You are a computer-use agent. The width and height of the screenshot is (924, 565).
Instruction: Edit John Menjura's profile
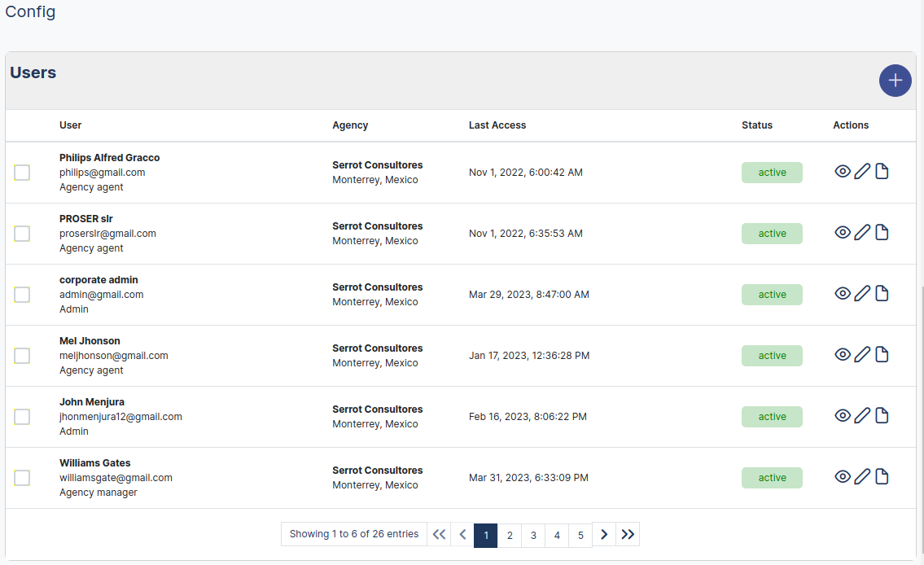pos(862,415)
